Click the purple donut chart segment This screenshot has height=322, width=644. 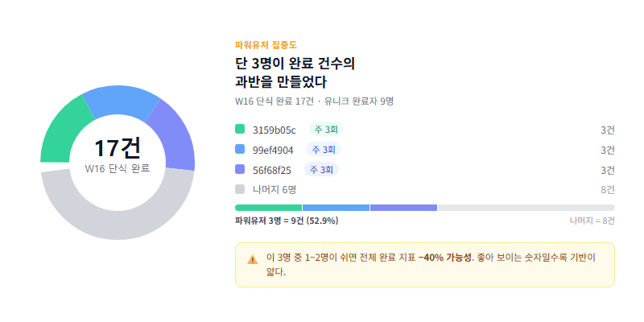[x=174, y=135]
